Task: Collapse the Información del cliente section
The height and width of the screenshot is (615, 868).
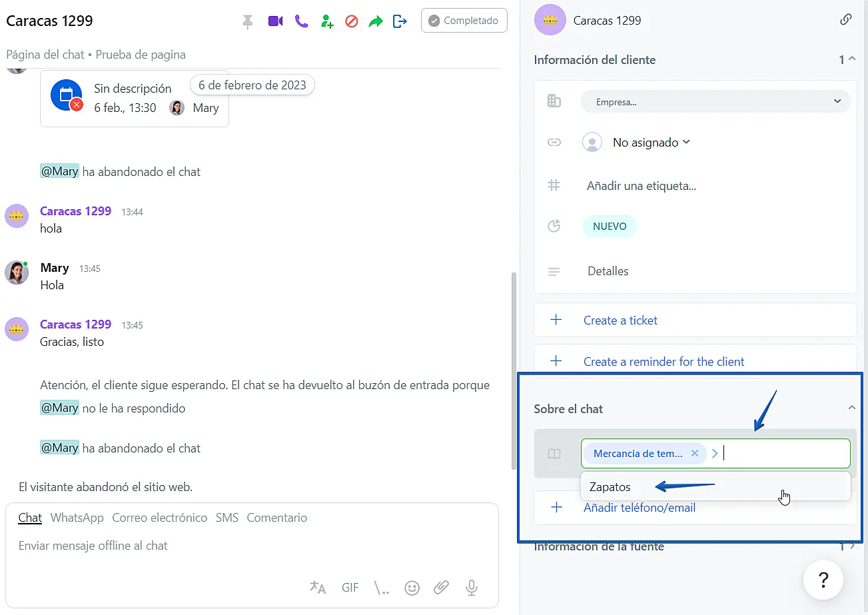Action: (851, 60)
